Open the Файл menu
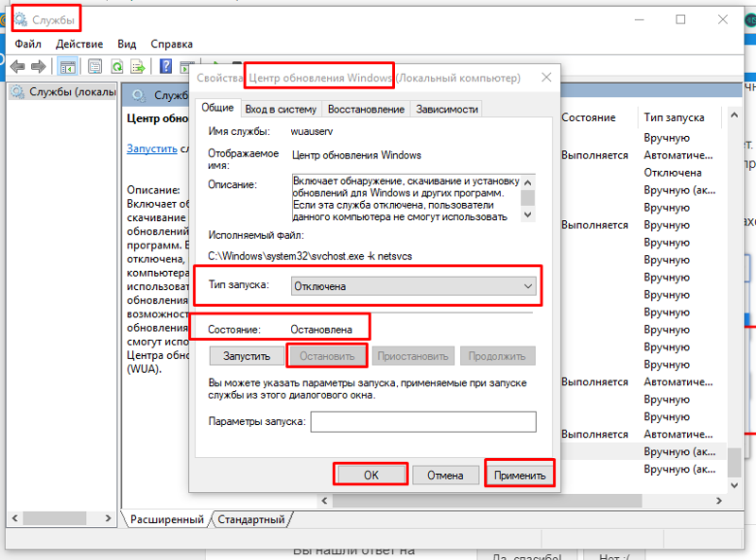This screenshot has width=756, height=560. (28, 44)
